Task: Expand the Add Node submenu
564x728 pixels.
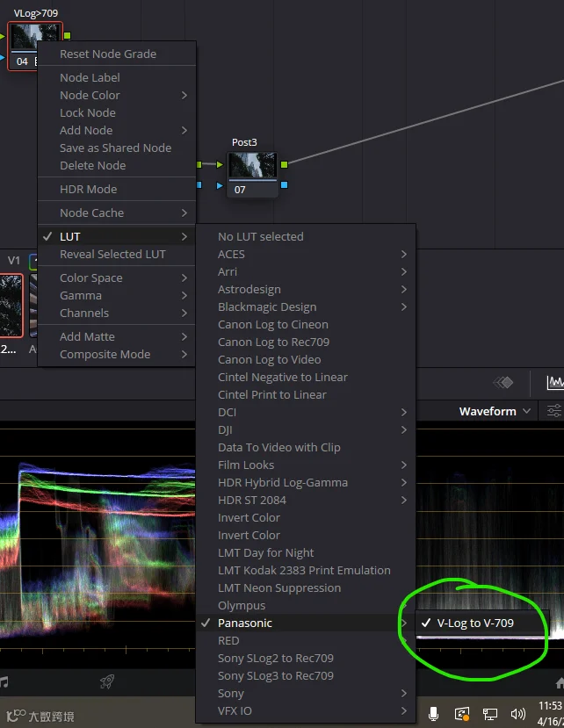Action: click(x=116, y=131)
